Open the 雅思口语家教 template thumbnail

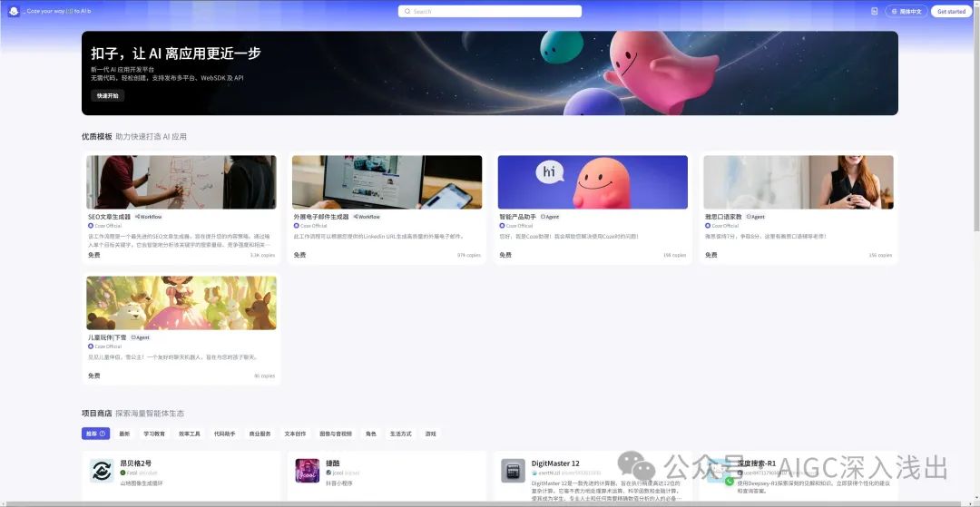[x=799, y=181]
